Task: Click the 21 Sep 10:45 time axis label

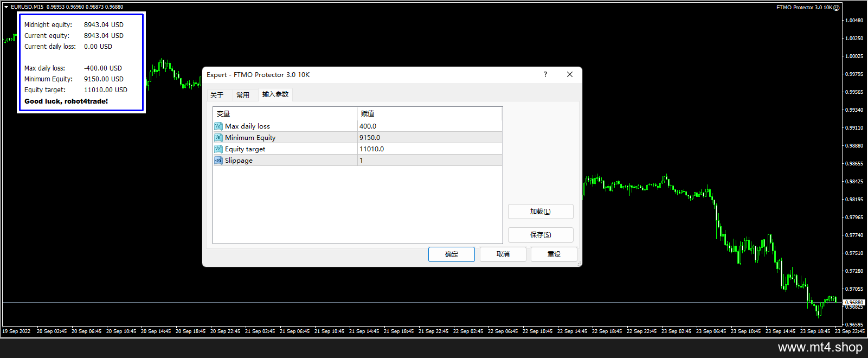Action: tap(329, 331)
